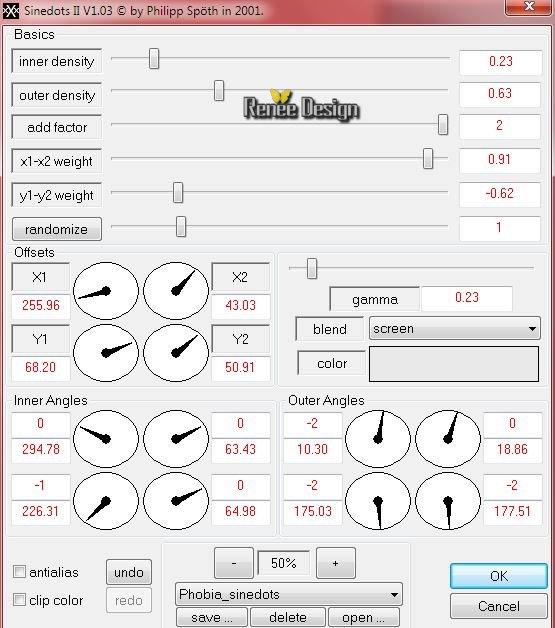Click the Y2 offset angle dial

coord(176,353)
